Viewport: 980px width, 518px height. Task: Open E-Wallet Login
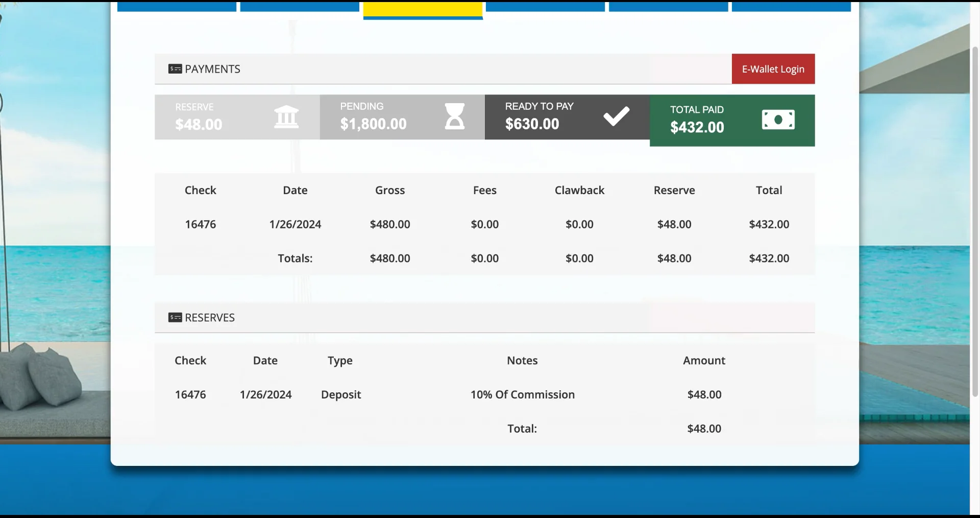coord(773,69)
